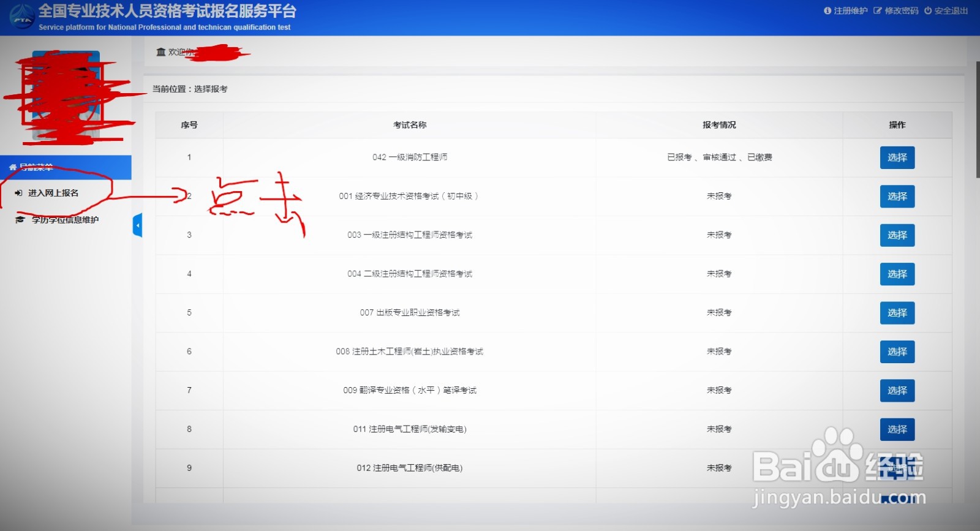The width and height of the screenshot is (980, 531).
Task: Open 注册维护 in top bar
Action: point(846,10)
